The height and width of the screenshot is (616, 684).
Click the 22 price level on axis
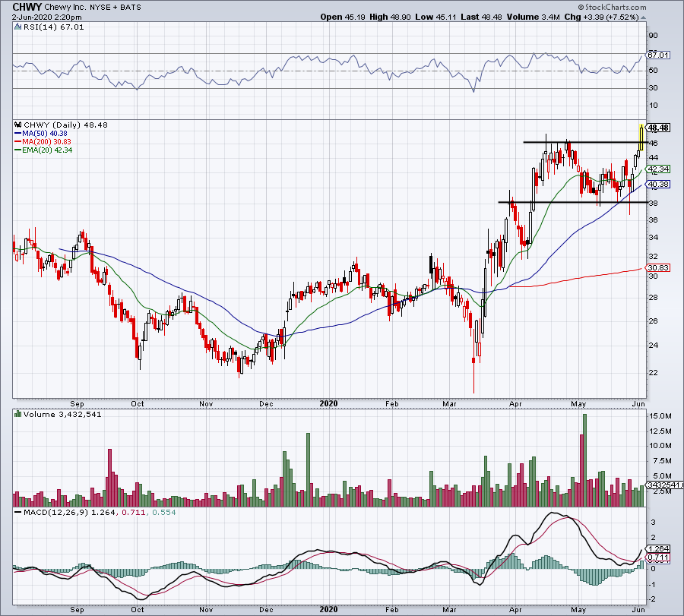tap(654, 373)
